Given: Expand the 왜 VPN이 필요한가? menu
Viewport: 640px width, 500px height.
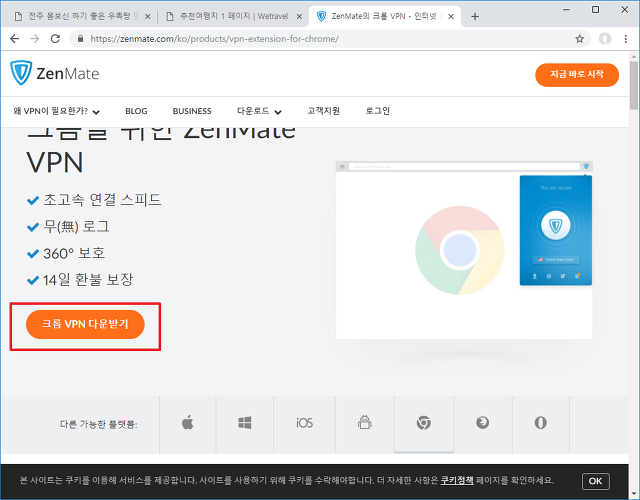Looking at the screenshot, I should pyautogui.click(x=56, y=111).
